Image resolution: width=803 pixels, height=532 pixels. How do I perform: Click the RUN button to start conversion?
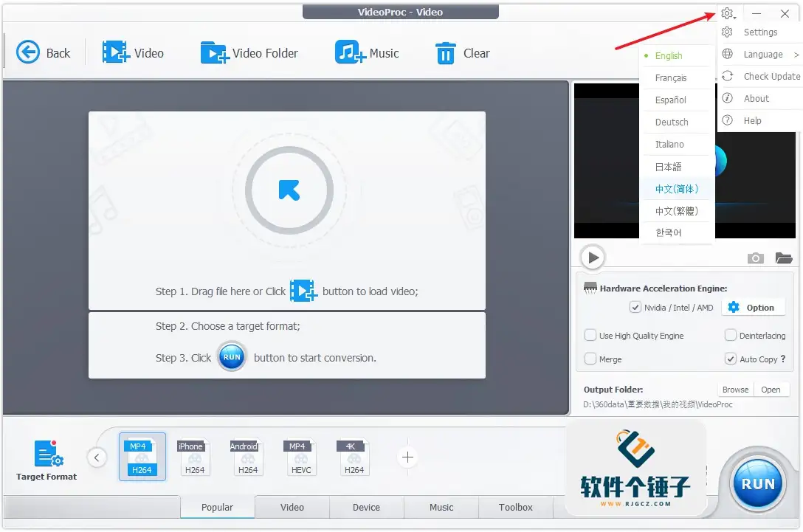coord(757,483)
